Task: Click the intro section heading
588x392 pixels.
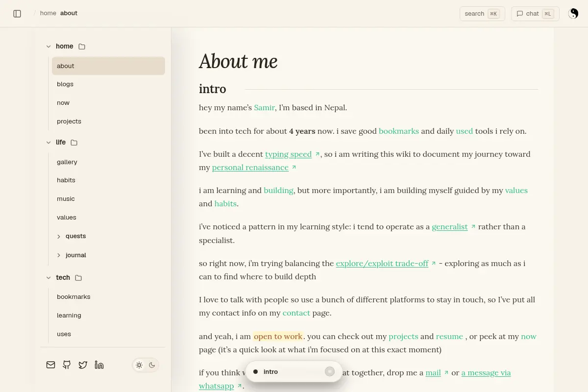Action: click(213, 89)
